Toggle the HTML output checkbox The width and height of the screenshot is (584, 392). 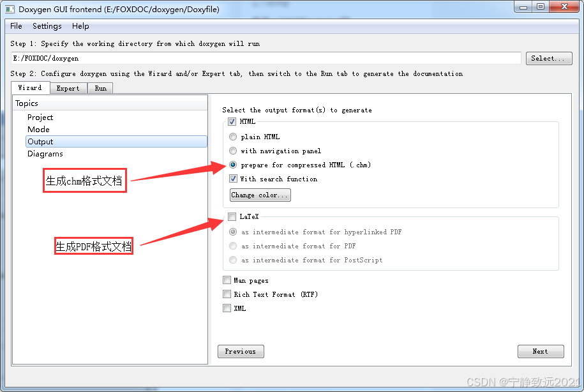(x=232, y=121)
